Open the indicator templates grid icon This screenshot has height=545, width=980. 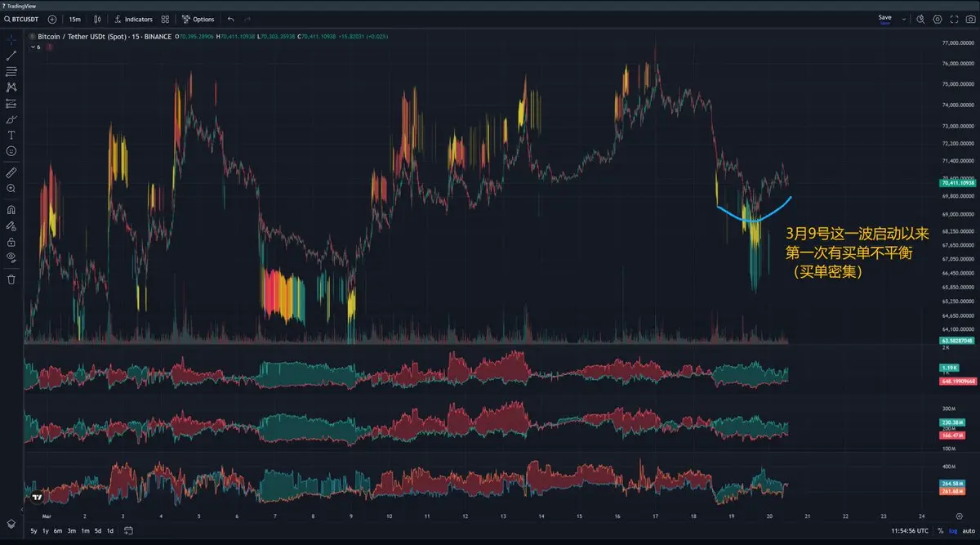[166, 19]
